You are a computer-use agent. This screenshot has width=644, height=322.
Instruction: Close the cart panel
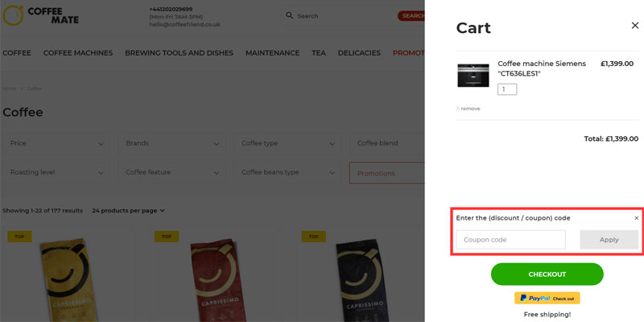[634, 26]
